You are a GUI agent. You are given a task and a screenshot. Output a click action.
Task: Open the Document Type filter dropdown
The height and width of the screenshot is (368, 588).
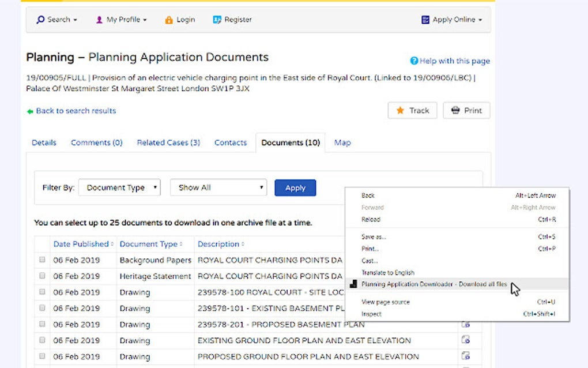coord(119,187)
